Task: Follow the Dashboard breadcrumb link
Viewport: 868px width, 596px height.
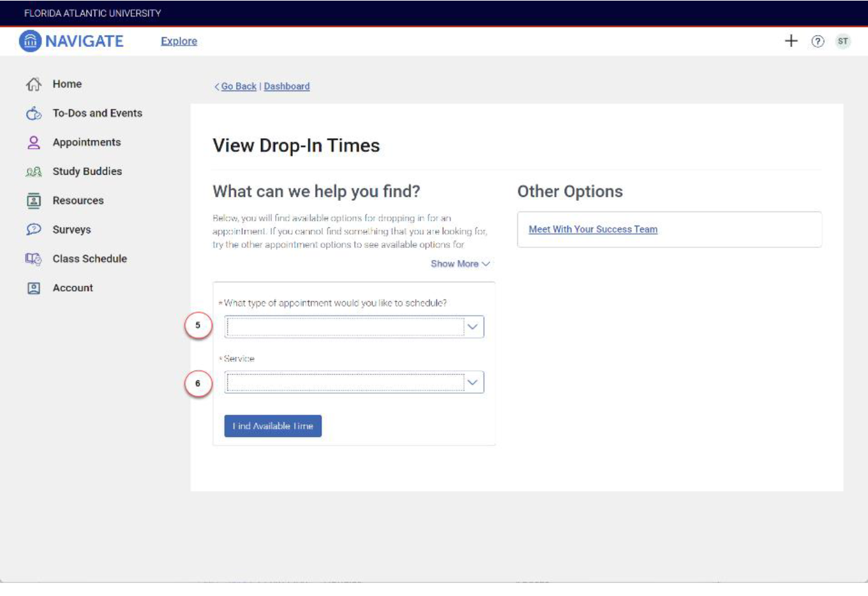Action: coord(286,86)
